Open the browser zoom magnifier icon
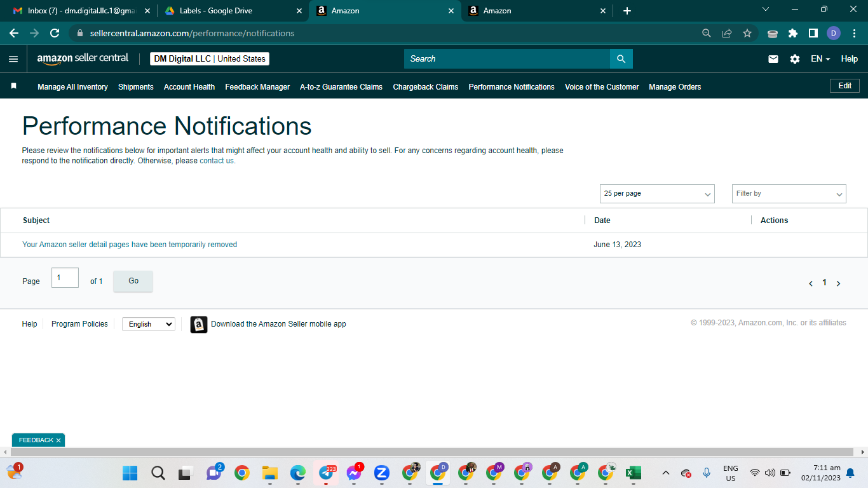This screenshot has width=868, height=488. coord(707,33)
